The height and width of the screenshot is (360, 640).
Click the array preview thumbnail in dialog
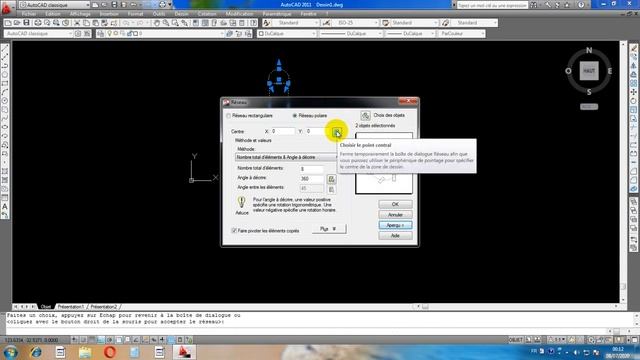384,163
